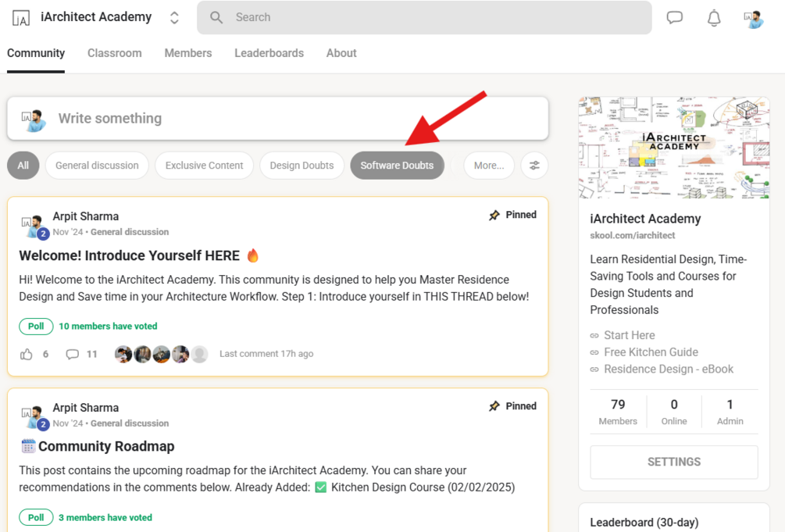Click the iArchitect Academy logo icon
785x532 pixels.
[x=21, y=17]
